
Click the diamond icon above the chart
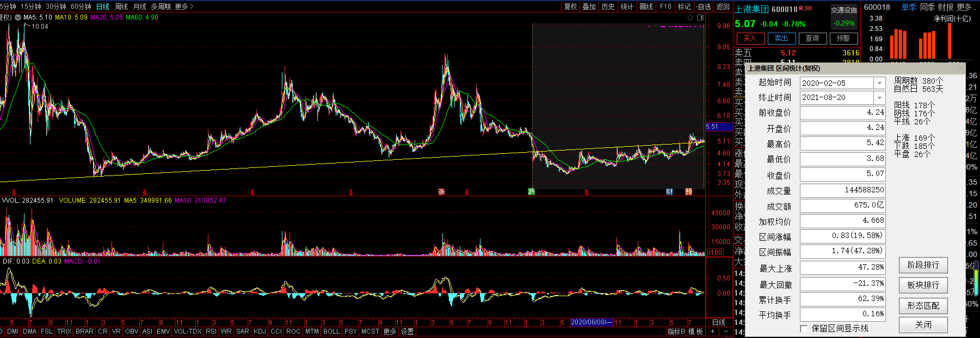(691, 17)
